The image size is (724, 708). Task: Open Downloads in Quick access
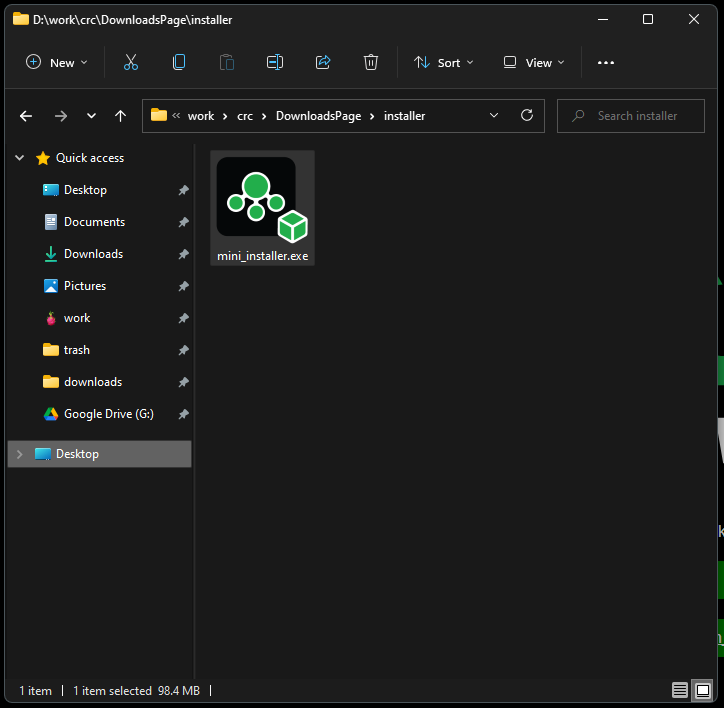pos(93,254)
